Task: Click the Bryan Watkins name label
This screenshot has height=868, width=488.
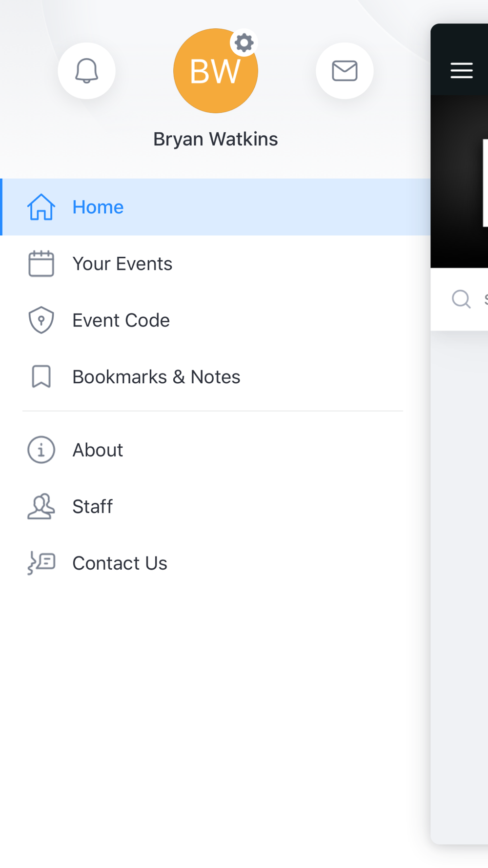Action: (216, 139)
